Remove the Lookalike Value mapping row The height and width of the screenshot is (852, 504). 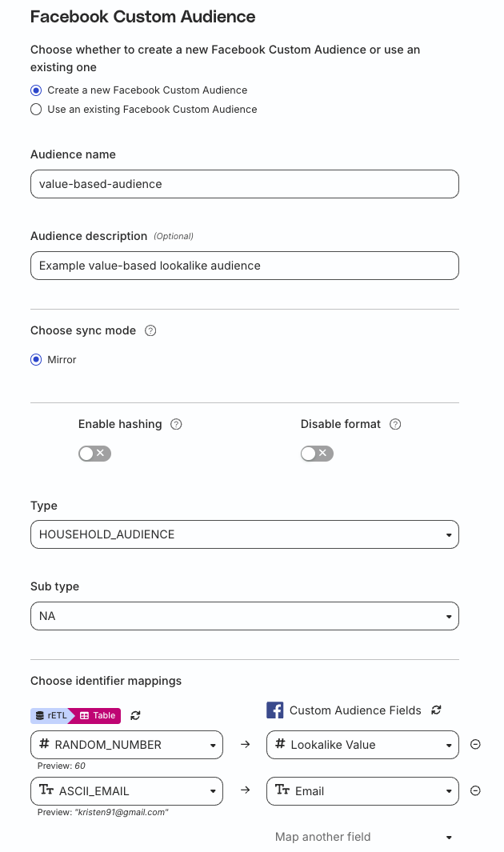pos(475,745)
